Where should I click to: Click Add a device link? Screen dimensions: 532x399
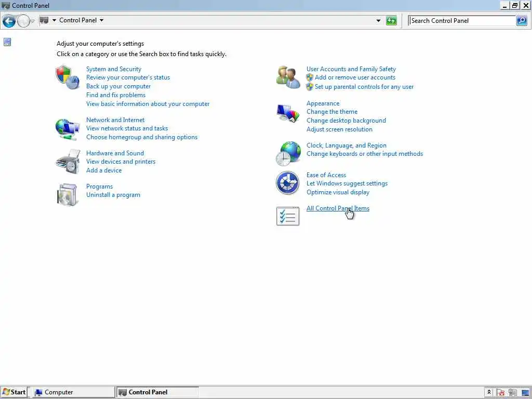pyautogui.click(x=104, y=170)
